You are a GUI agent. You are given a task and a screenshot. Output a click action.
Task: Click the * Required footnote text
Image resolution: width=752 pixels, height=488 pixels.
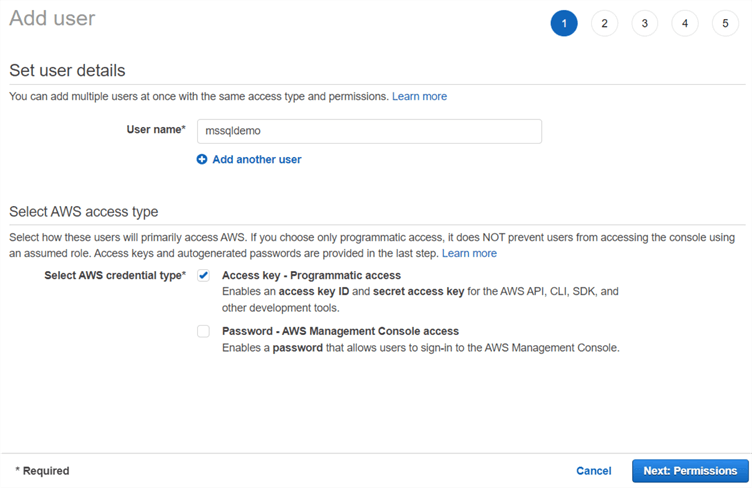(x=42, y=471)
